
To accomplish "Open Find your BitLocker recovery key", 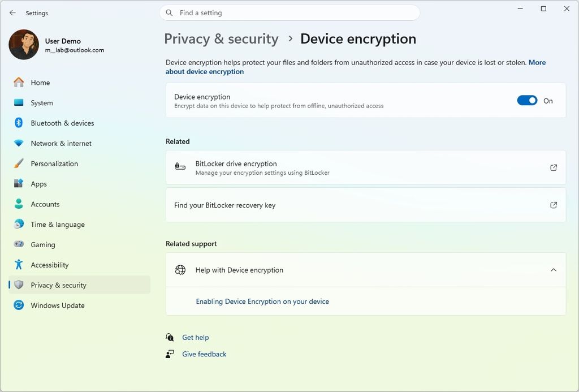I will point(366,205).
